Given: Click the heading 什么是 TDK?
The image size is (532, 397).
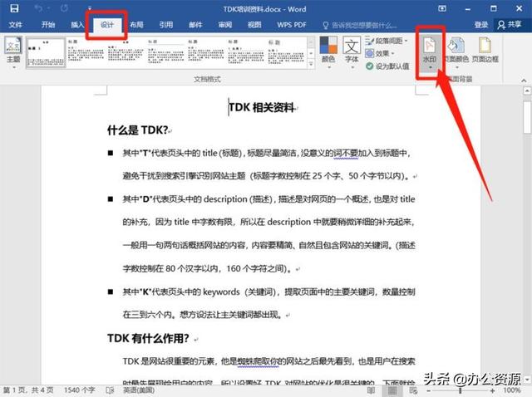Looking at the screenshot, I should [137, 130].
